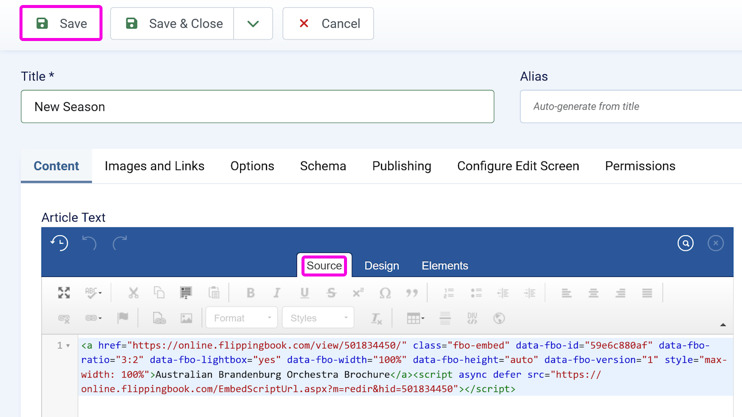Toggle Underline formatting
The image size is (742, 417).
(x=304, y=293)
